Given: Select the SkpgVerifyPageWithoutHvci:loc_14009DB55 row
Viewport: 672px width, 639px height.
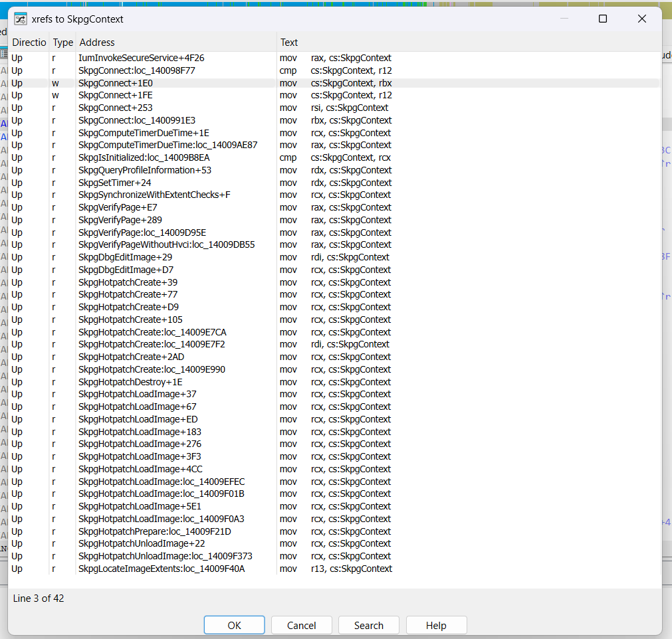Looking at the screenshot, I should click(334, 244).
